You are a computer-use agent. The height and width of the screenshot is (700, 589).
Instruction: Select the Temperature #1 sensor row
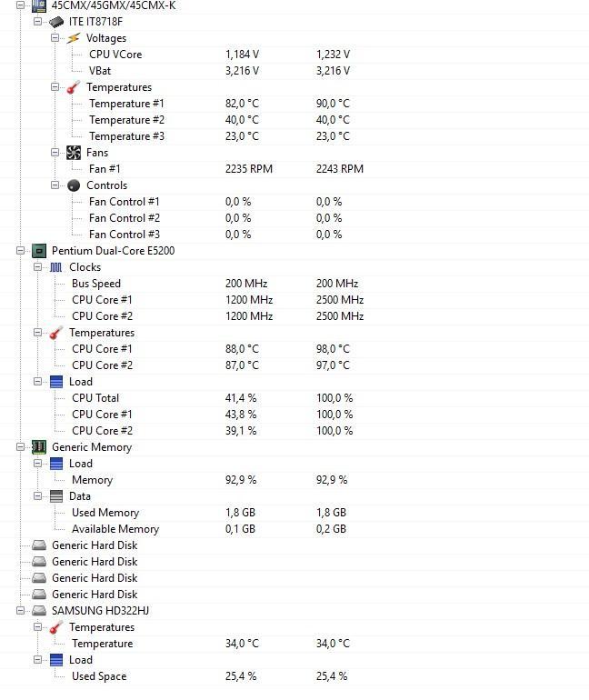[294, 104]
